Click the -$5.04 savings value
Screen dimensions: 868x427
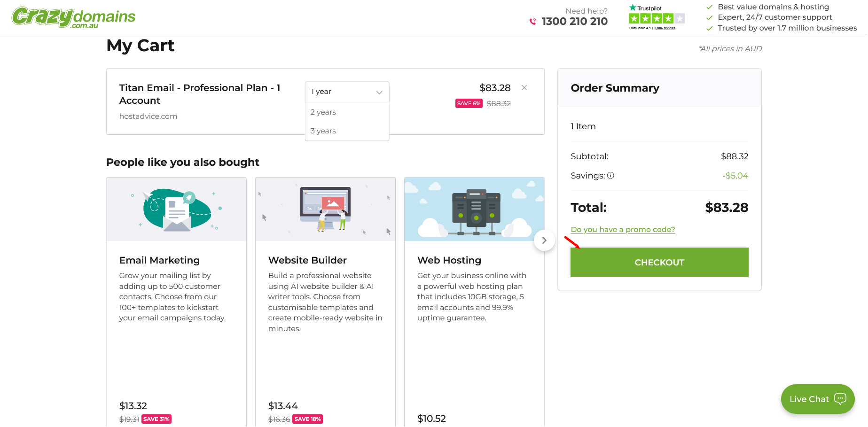735,176
